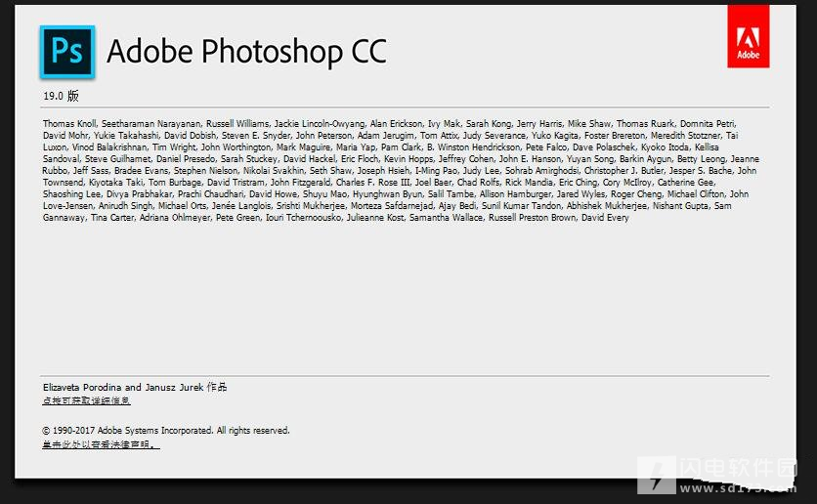Click the name David Every
This screenshot has height=504, width=817.
[605, 218]
